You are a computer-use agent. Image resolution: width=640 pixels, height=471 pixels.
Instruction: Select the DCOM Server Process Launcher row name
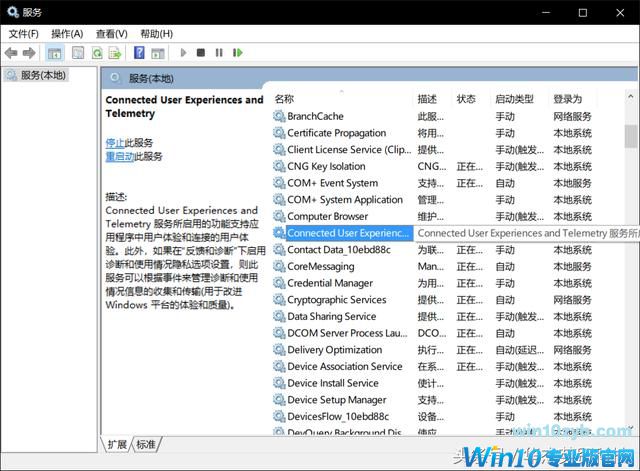[347, 333]
